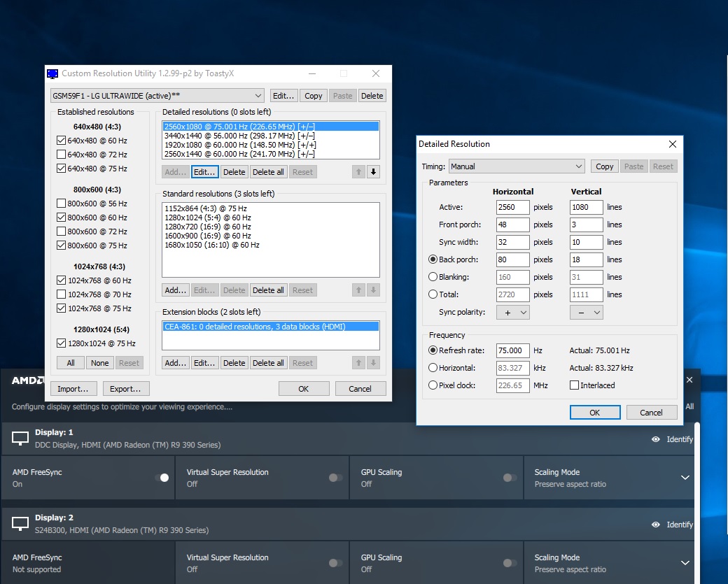Viewport: 728px width, 584px height.
Task: Open the Timing dropdown
Action: point(517,166)
